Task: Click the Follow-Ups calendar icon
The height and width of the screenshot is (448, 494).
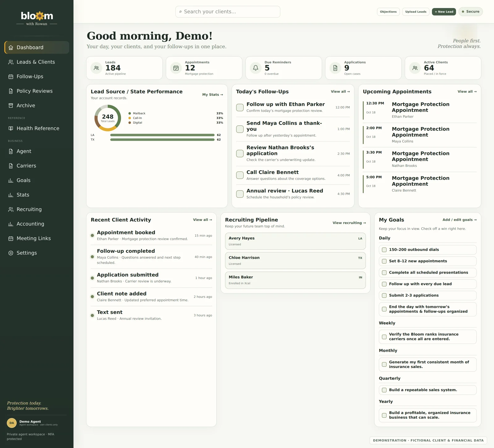Action: (x=11, y=77)
